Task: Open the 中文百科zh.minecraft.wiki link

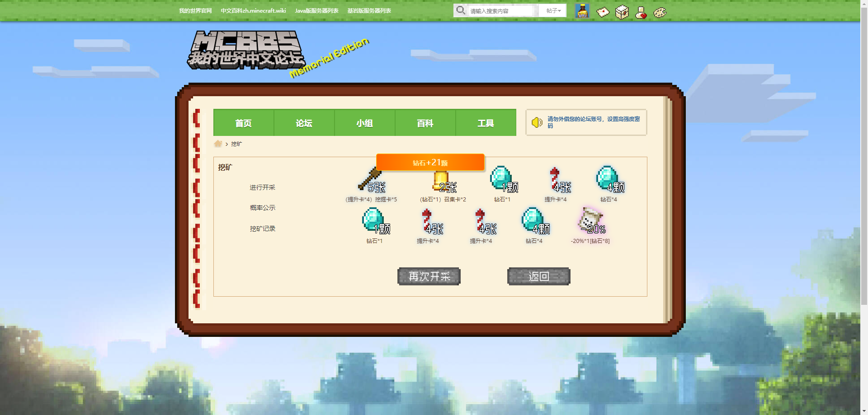Action: 253,10
